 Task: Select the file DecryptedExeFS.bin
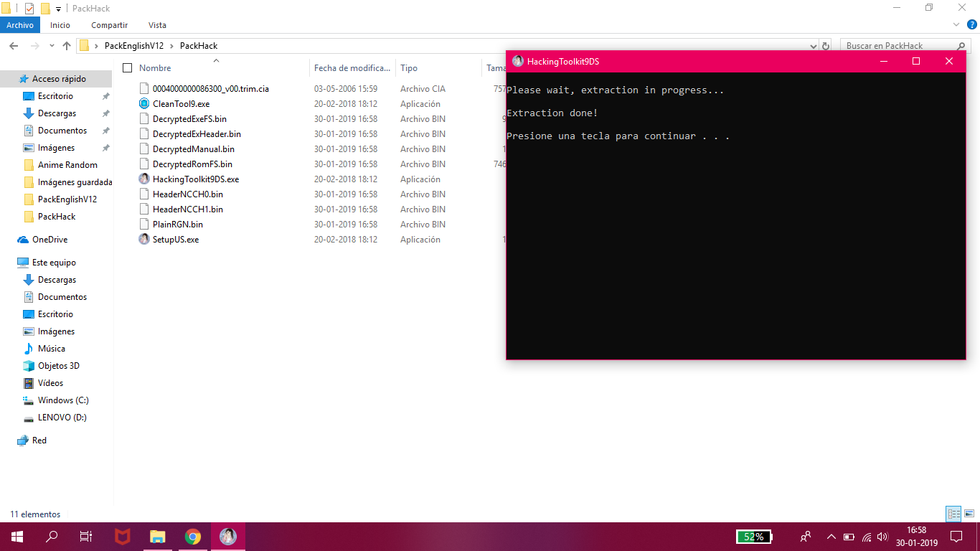pos(189,119)
